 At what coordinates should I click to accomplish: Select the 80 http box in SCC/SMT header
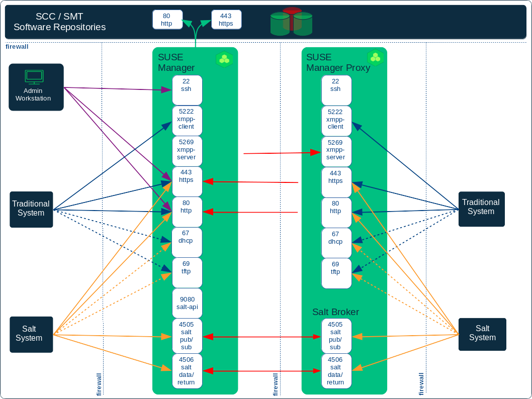click(167, 20)
